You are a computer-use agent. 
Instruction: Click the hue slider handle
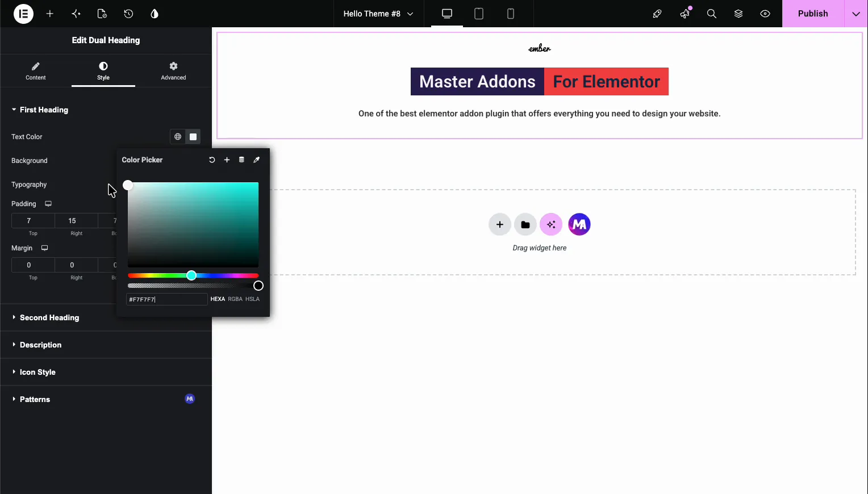tap(191, 275)
